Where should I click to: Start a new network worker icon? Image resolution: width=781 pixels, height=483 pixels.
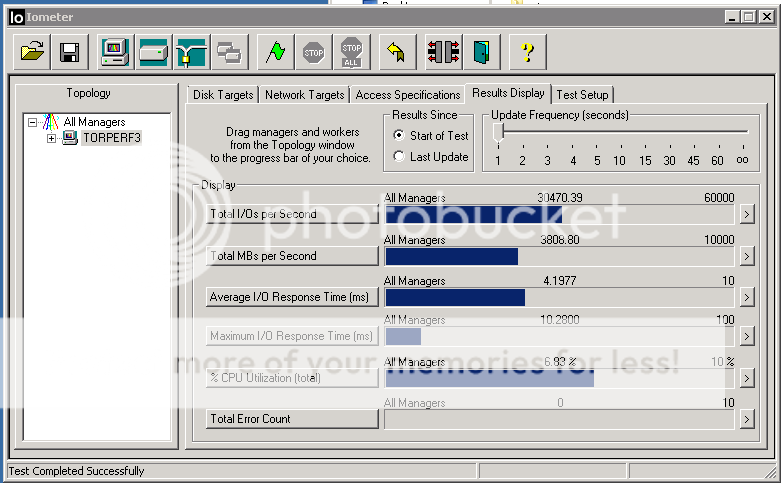[191, 52]
